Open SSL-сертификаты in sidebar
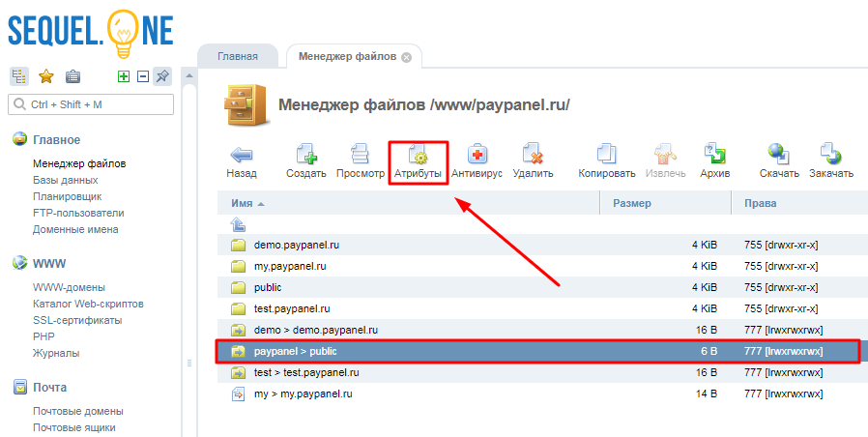Image resolution: width=868 pixels, height=437 pixels. pyautogui.click(x=77, y=320)
